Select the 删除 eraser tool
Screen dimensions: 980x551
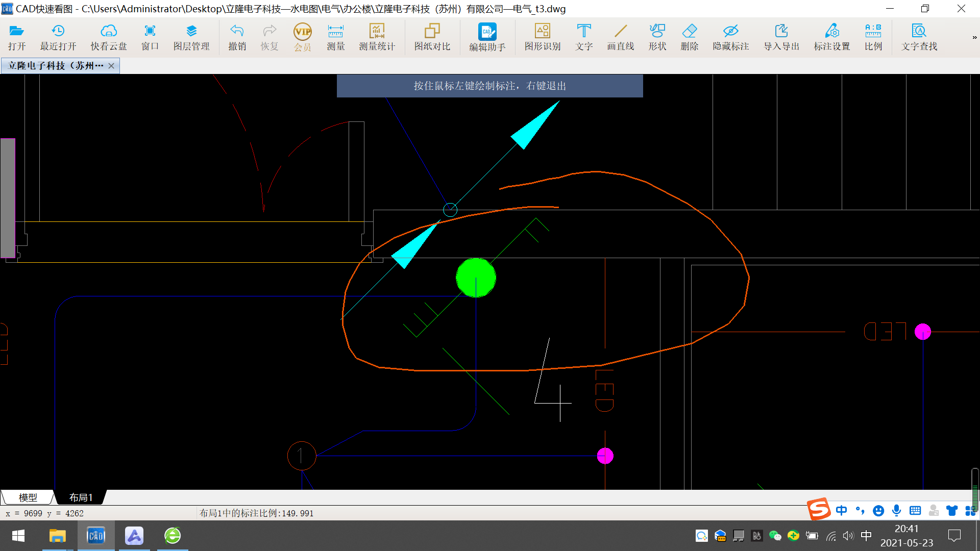(x=690, y=37)
